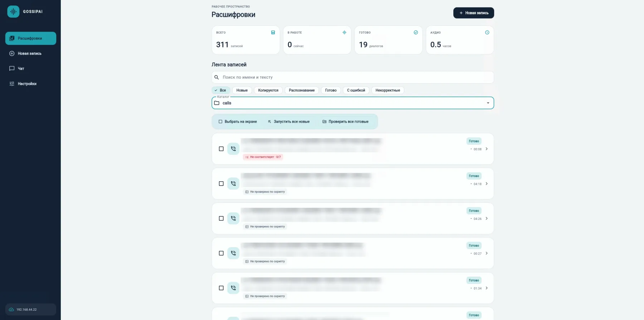Focus the Поиск по имени и тексту field
This screenshot has width=644, height=320.
[x=353, y=77]
